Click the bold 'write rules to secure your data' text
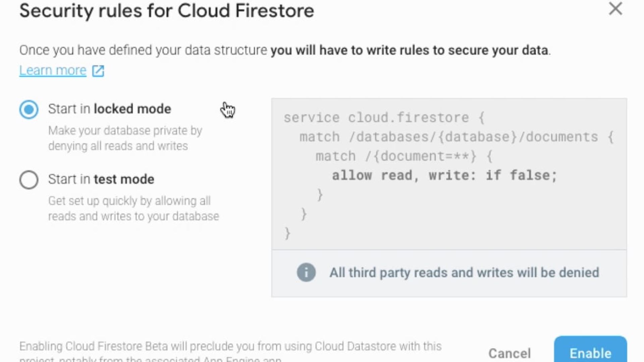The width and height of the screenshot is (644, 362). point(409,50)
